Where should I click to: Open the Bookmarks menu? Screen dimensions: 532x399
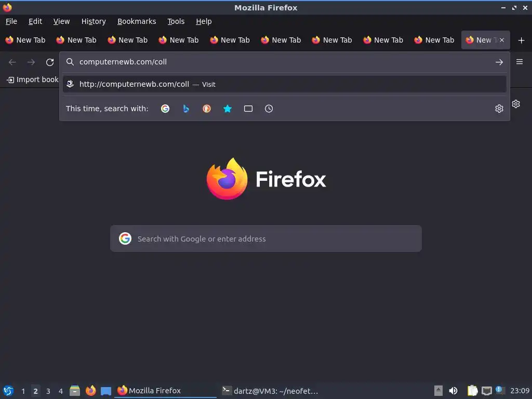click(x=137, y=21)
